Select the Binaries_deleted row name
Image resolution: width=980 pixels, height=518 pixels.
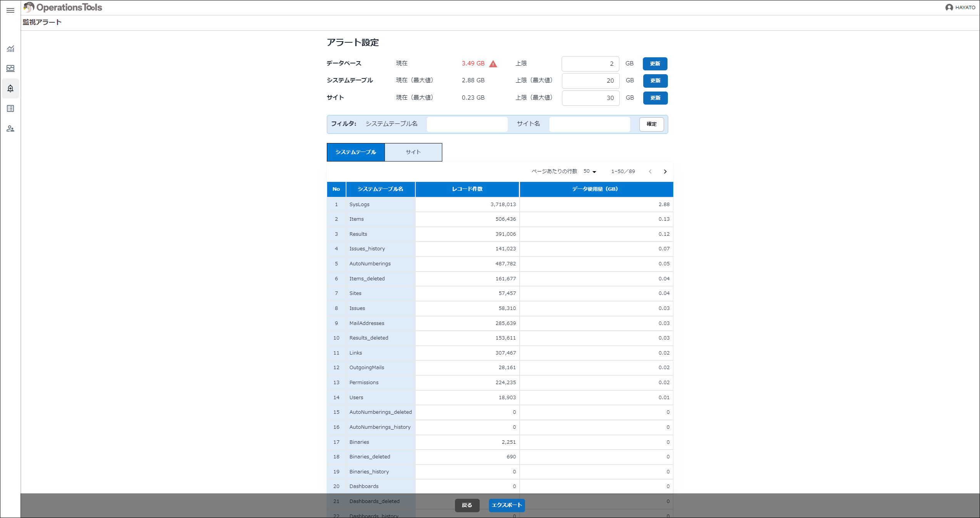pyautogui.click(x=370, y=457)
